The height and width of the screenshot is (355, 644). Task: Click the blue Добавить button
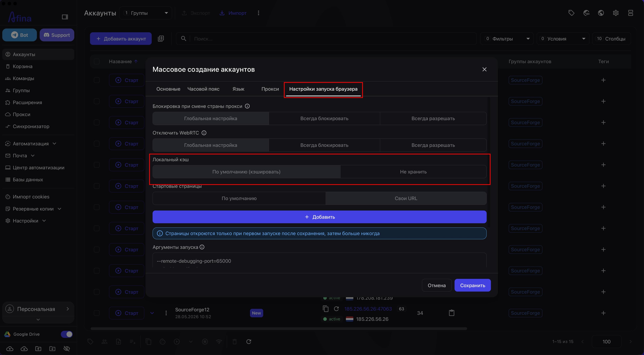click(x=319, y=217)
